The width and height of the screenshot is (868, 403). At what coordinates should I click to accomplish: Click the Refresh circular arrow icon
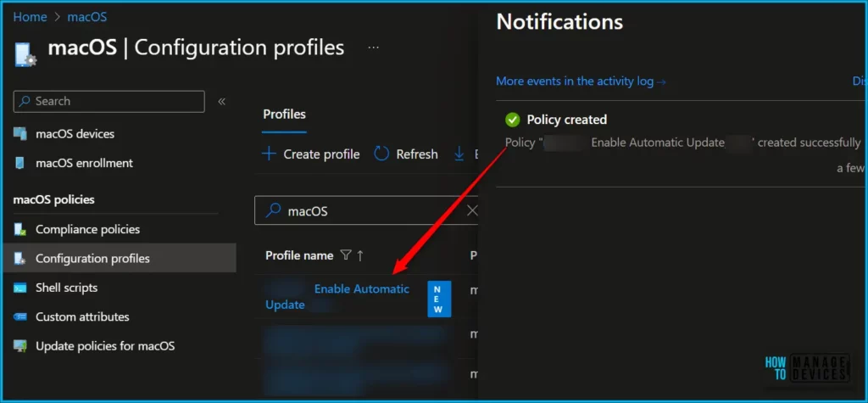382,154
